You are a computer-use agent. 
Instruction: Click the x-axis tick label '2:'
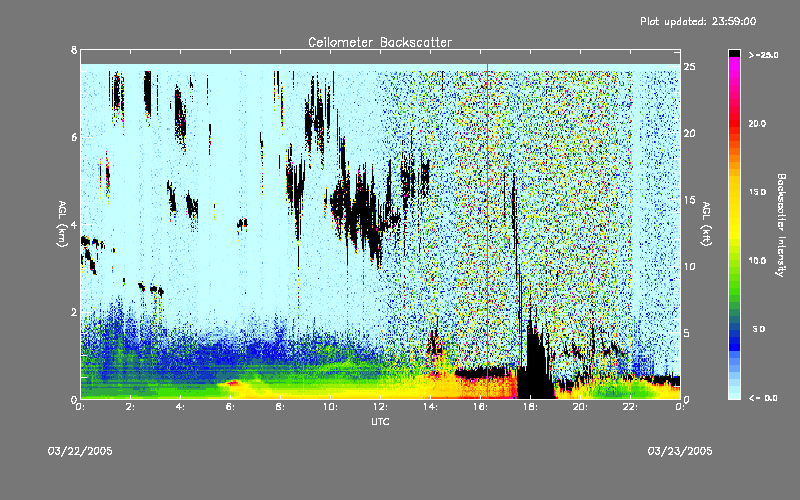tap(130, 407)
